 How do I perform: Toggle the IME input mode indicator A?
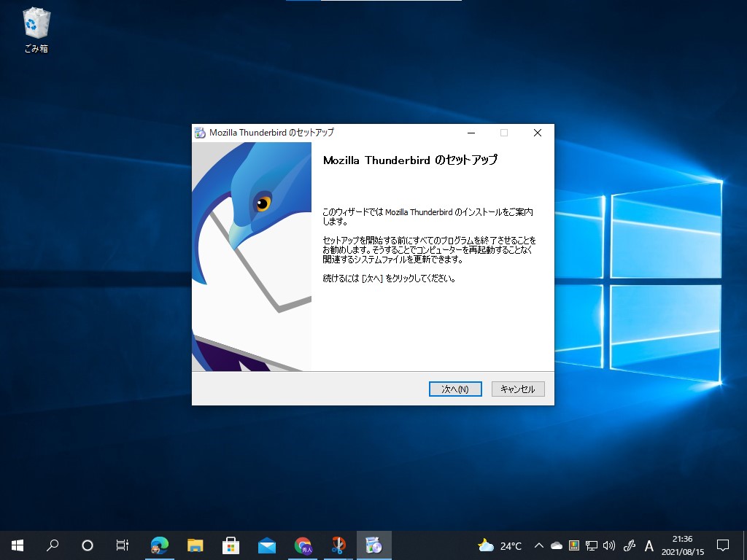(x=648, y=545)
